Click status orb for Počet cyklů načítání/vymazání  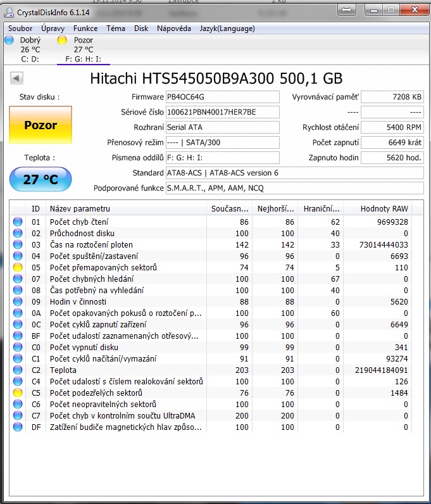(x=18, y=358)
